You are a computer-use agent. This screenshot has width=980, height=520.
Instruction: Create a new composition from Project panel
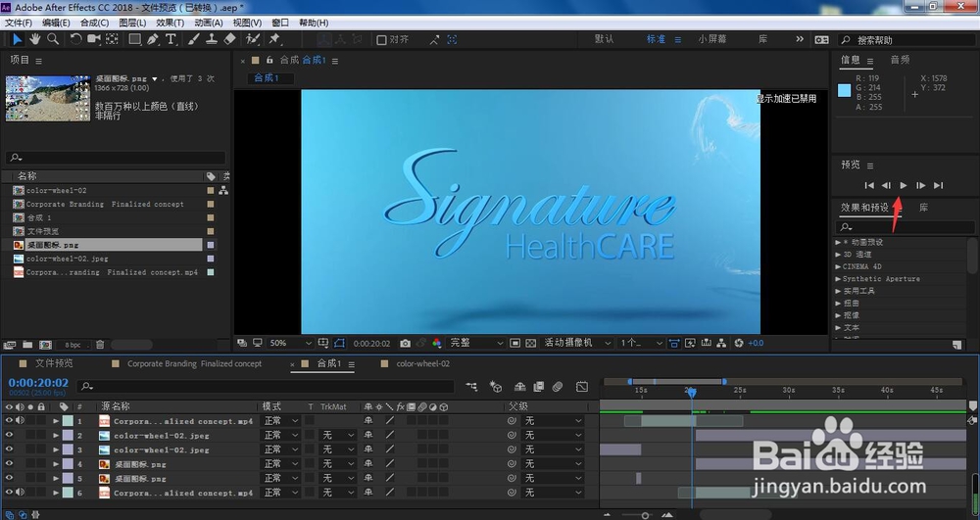click(x=46, y=345)
